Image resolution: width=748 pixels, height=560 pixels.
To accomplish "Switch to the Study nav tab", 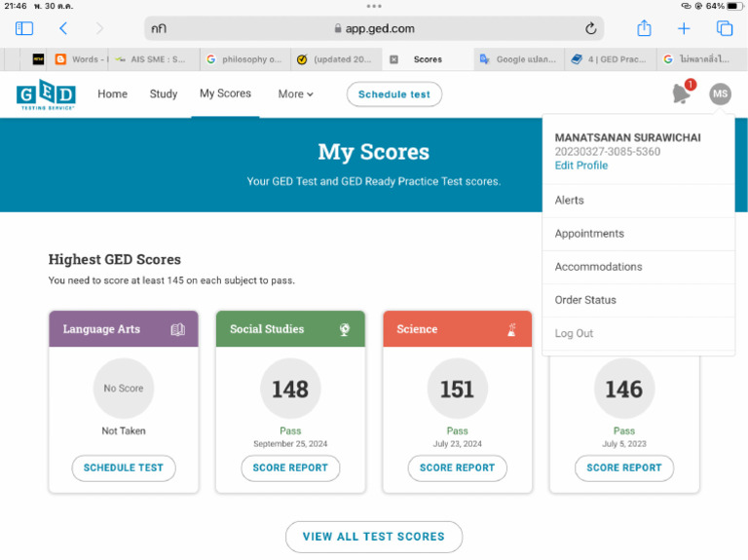I will click(164, 94).
